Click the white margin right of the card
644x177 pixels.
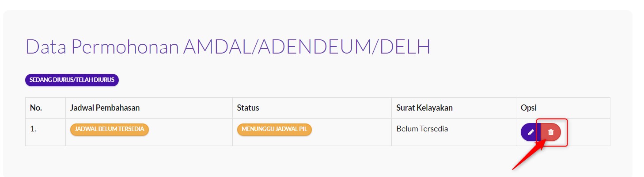638,88
